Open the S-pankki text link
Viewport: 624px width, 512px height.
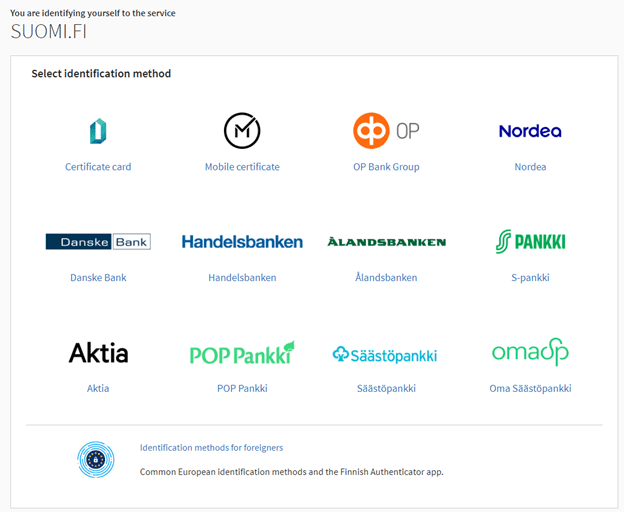(x=530, y=277)
